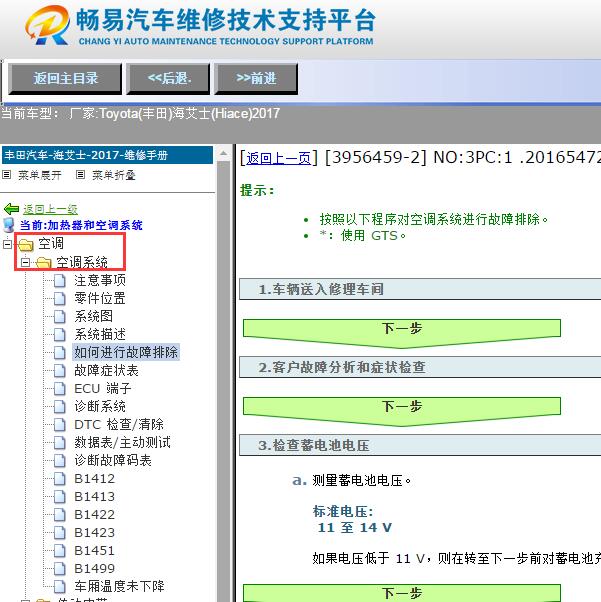Click the left panel vertical scrollbar track

(224, 380)
